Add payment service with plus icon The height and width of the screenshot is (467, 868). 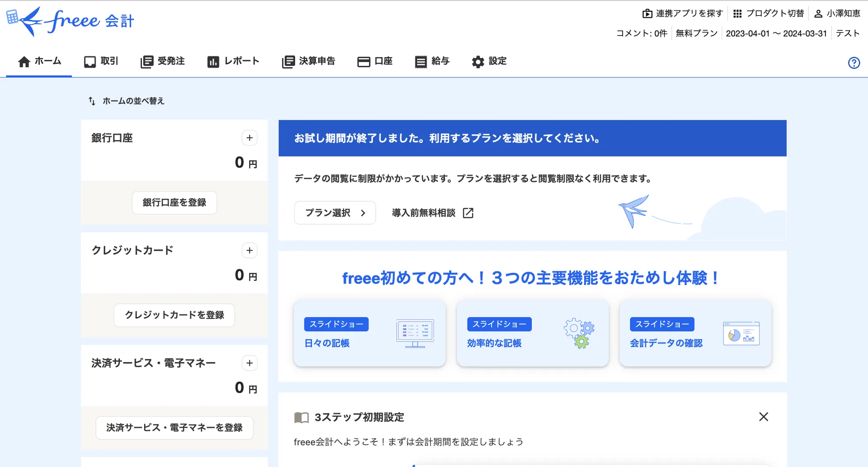click(x=250, y=363)
